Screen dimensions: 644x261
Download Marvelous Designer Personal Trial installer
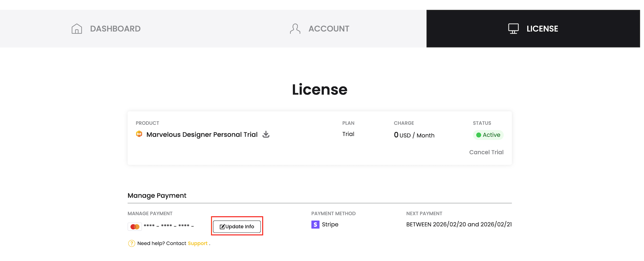266,134
